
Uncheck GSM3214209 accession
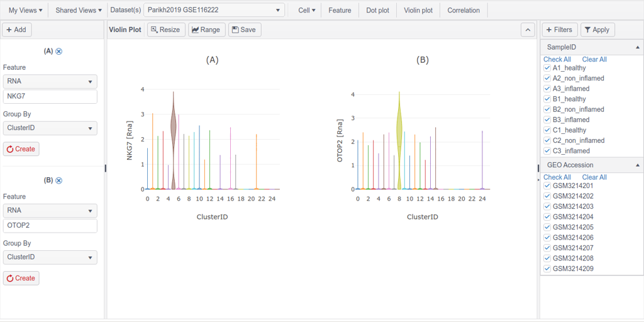(547, 269)
